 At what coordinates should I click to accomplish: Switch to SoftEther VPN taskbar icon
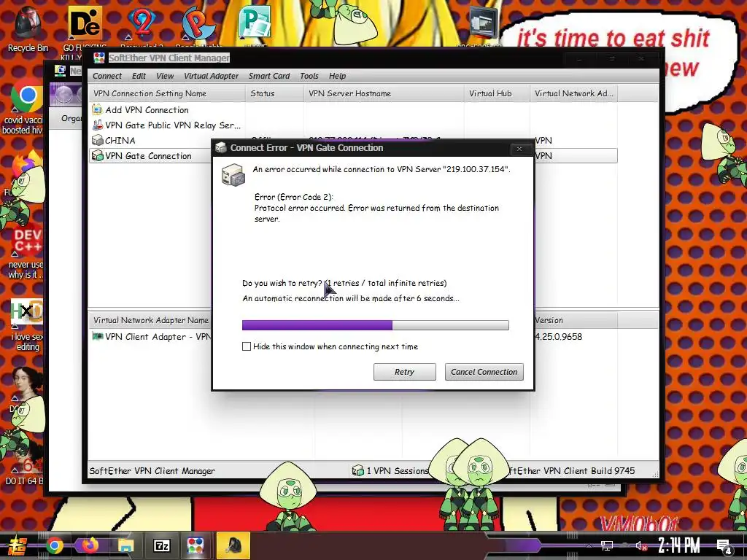tap(196, 545)
